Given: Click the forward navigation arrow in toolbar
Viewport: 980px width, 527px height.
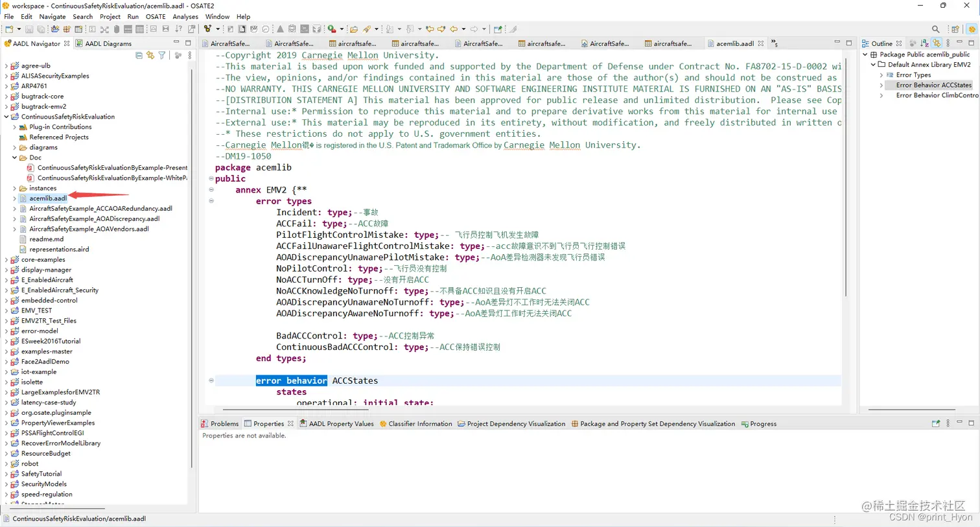Looking at the screenshot, I should [474, 29].
